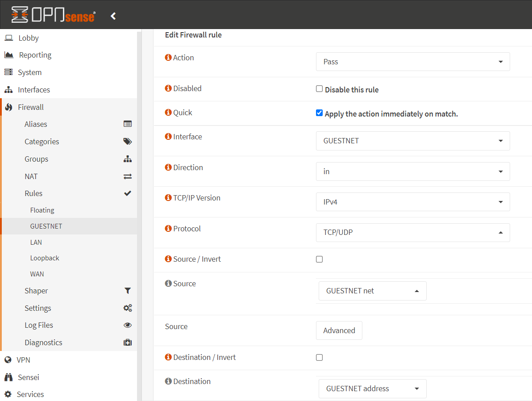
Task: Click the info icon beside Action
Action: point(168,58)
